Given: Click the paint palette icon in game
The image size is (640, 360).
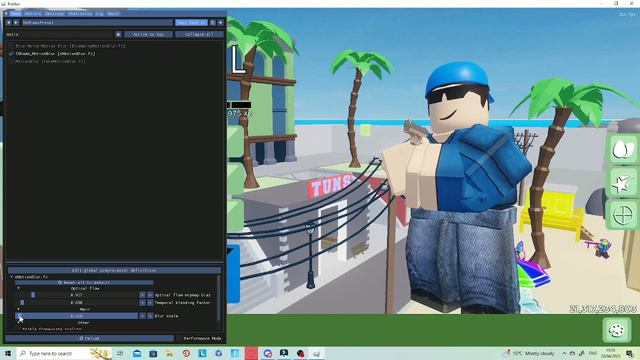Looking at the screenshot, I should (617, 329).
